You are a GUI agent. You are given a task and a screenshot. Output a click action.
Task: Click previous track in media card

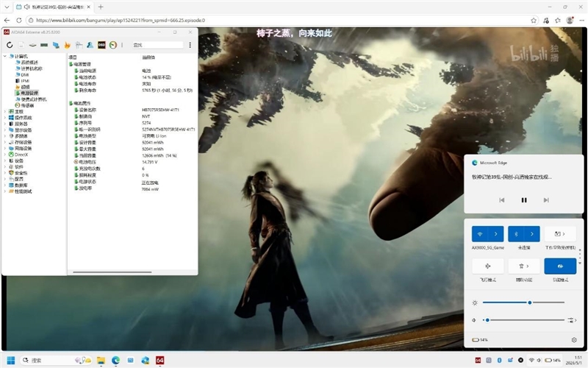click(502, 200)
